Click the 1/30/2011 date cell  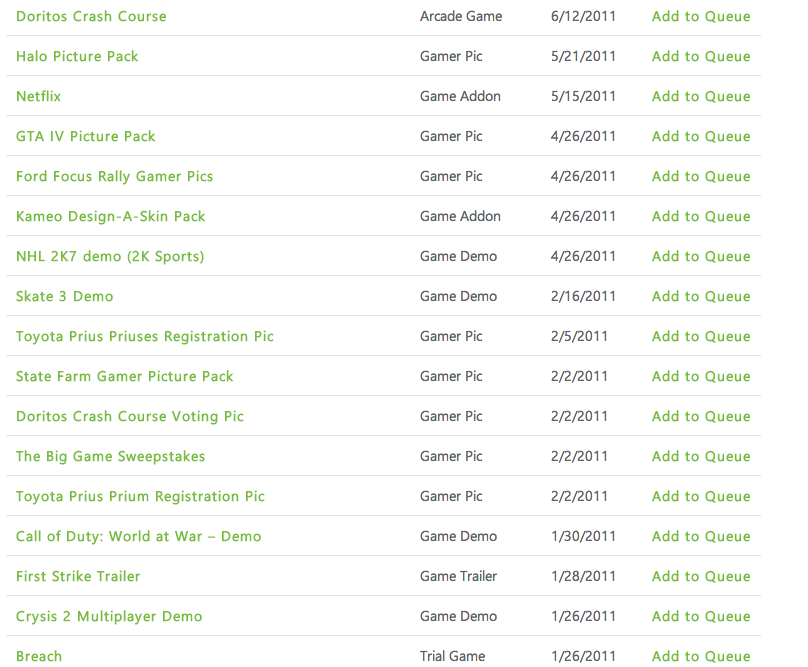[583, 537]
